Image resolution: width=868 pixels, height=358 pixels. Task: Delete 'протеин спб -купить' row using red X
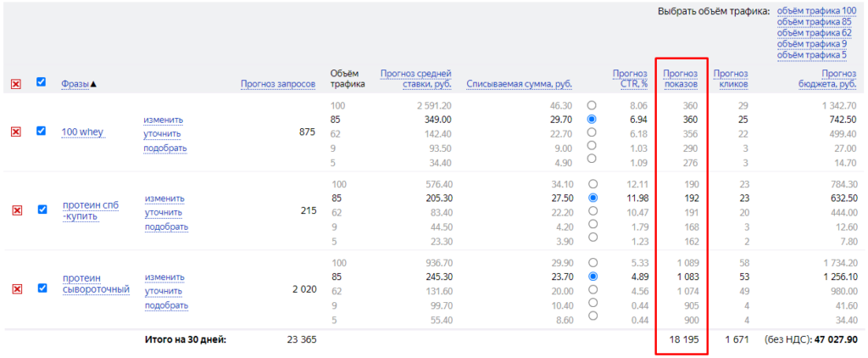(x=15, y=210)
